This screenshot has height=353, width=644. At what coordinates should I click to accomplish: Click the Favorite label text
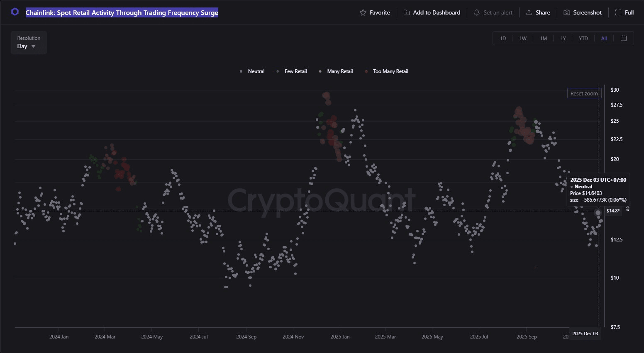pos(380,12)
